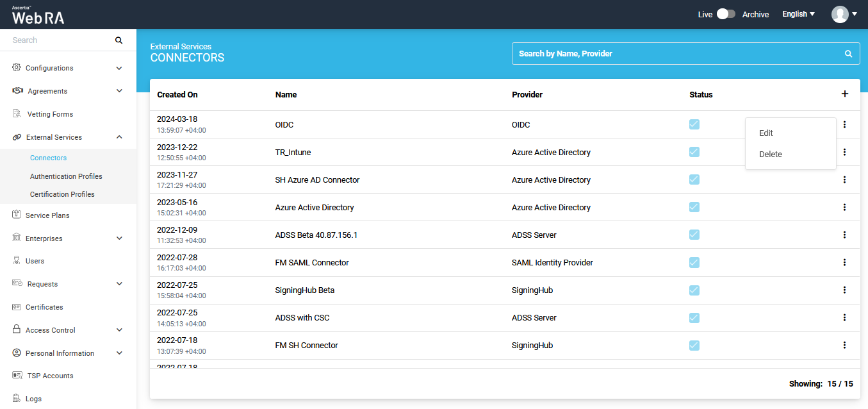
Task: Open Service Plans page
Action: pyautogui.click(x=47, y=215)
